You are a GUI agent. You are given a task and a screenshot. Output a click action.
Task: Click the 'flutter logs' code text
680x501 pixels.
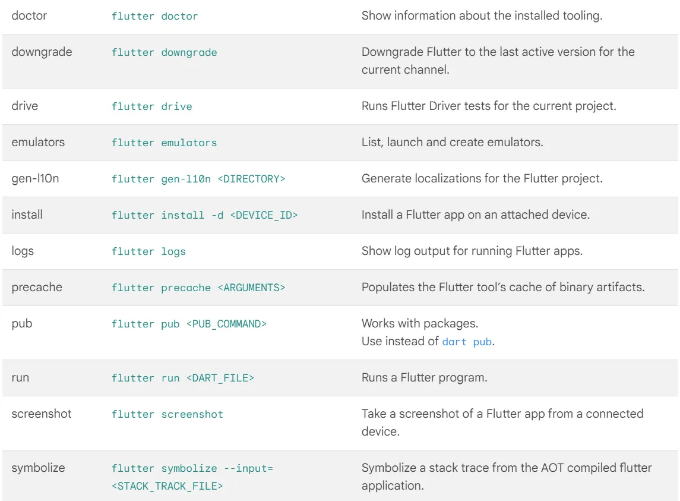(148, 252)
